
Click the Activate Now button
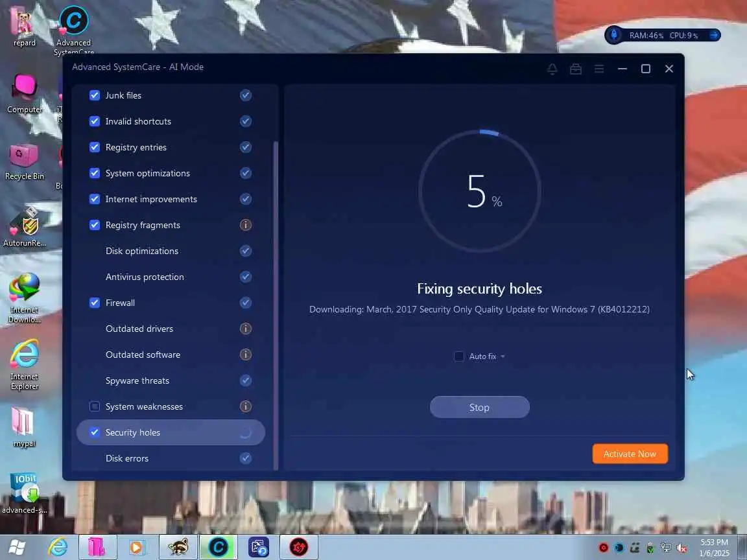pyautogui.click(x=630, y=454)
